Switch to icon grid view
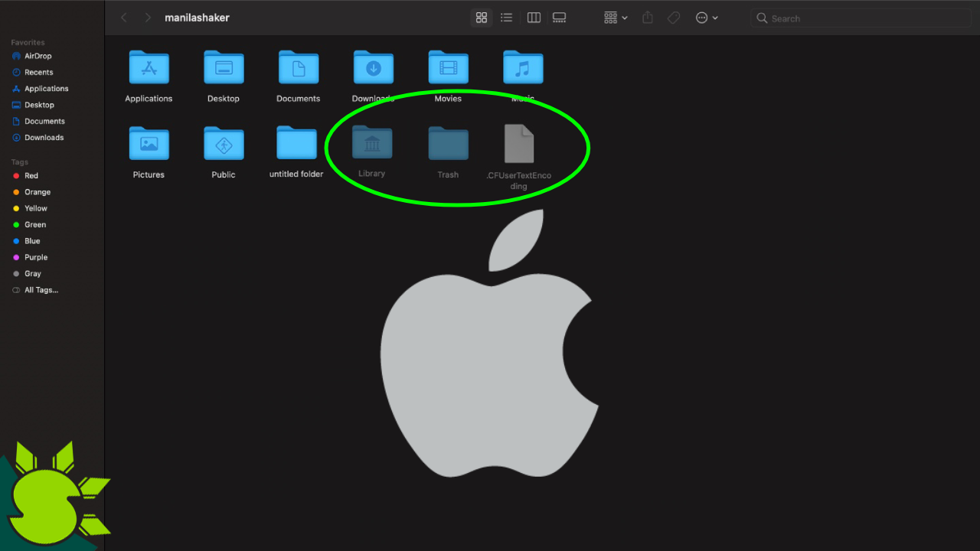Image resolution: width=980 pixels, height=551 pixels. pos(482,18)
